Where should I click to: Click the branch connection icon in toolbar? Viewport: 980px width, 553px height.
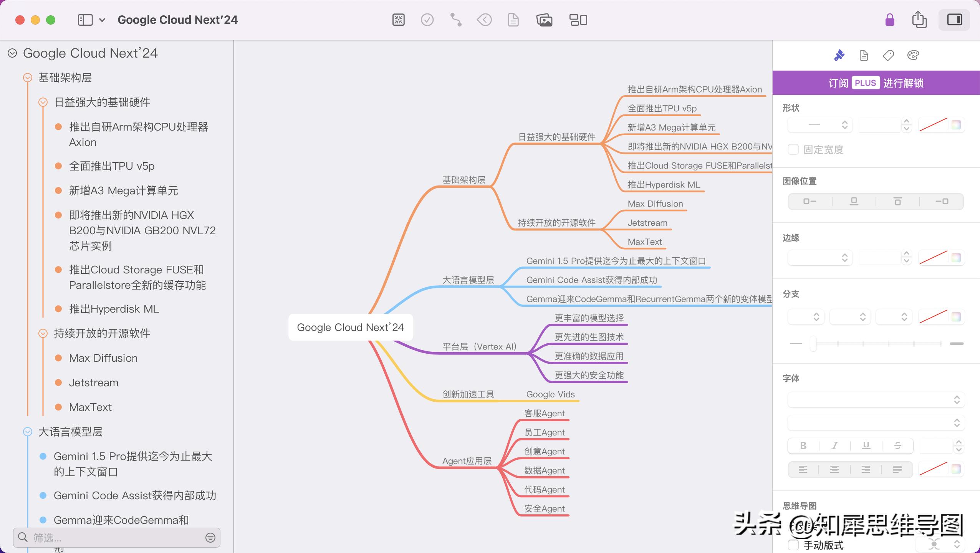pyautogui.click(x=456, y=20)
